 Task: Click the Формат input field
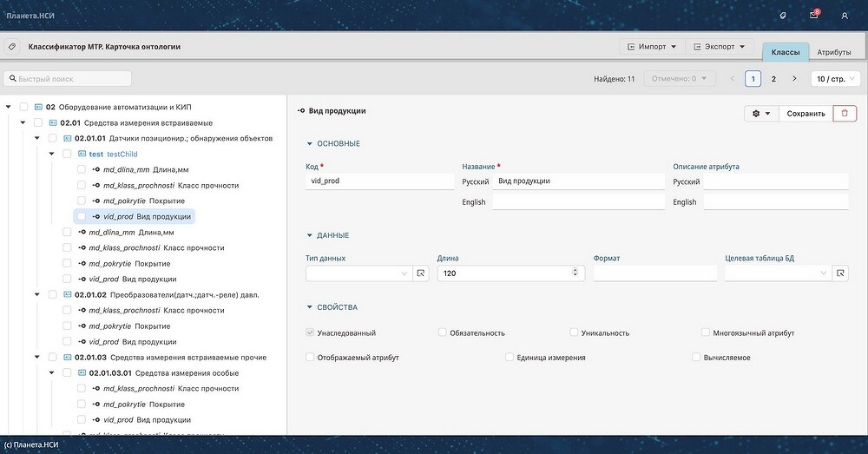[x=654, y=273]
